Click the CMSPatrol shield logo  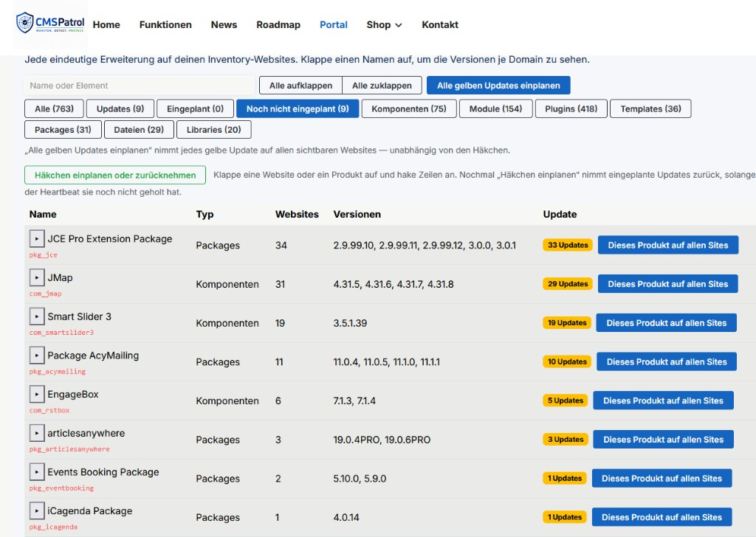point(50,23)
